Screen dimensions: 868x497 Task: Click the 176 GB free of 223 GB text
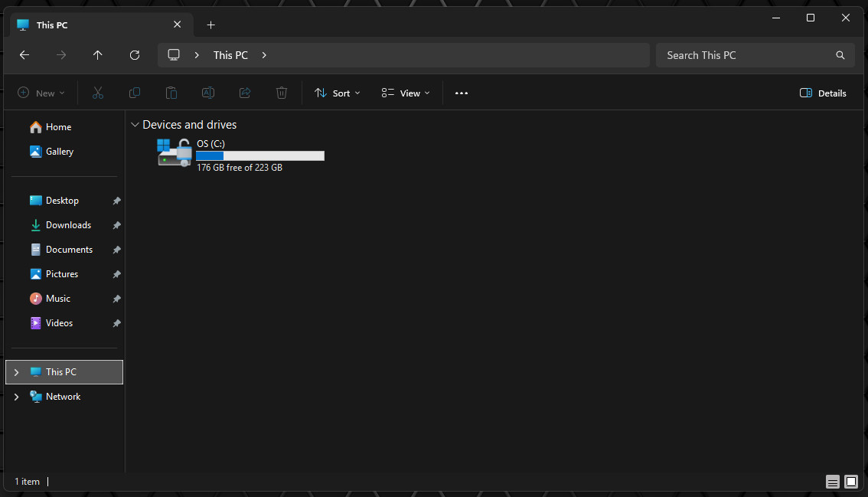(240, 168)
